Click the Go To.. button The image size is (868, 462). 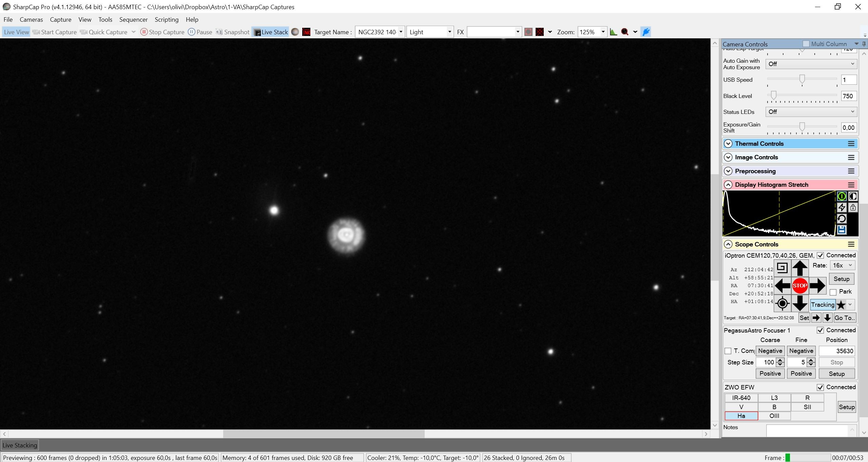pos(844,318)
